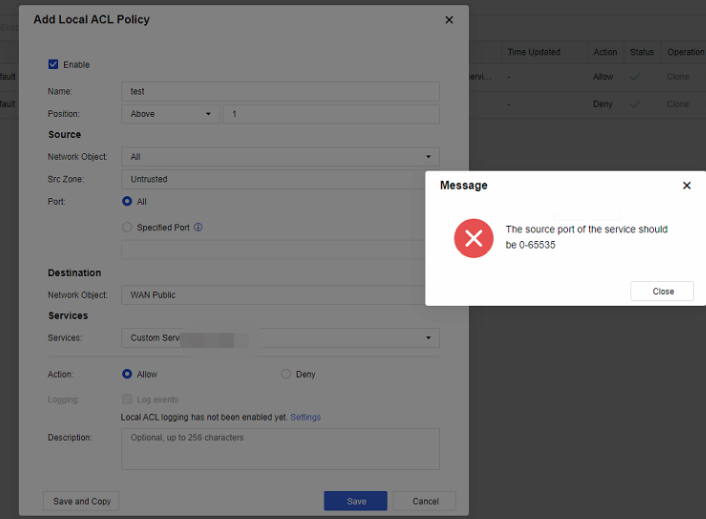Click the Specified Port info icon
This screenshot has height=519, width=706.
tap(198, 228)
